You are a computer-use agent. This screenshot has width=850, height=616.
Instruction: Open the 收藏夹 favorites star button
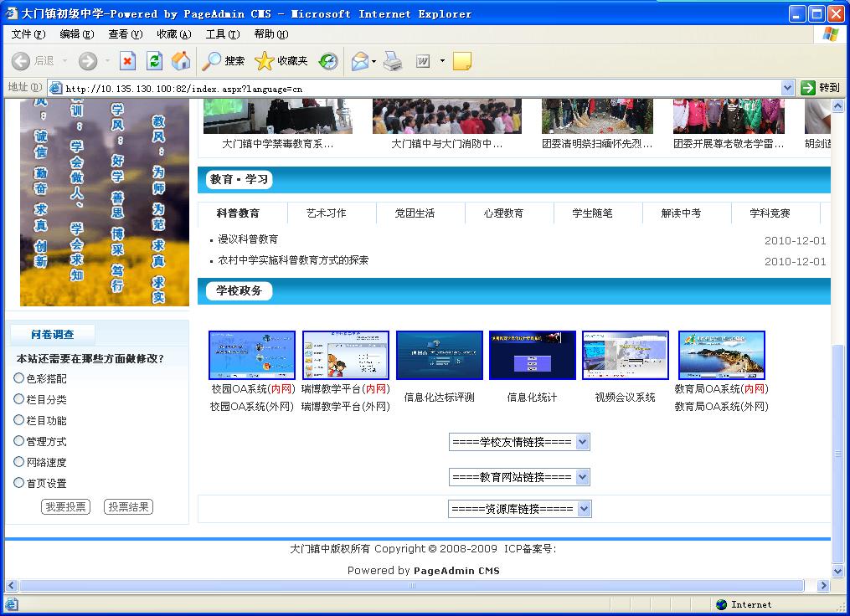(281, 61)
